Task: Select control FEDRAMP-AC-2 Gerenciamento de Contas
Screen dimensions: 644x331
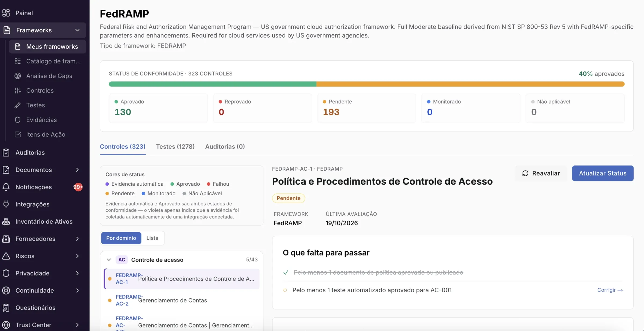Action: point(181,300)
